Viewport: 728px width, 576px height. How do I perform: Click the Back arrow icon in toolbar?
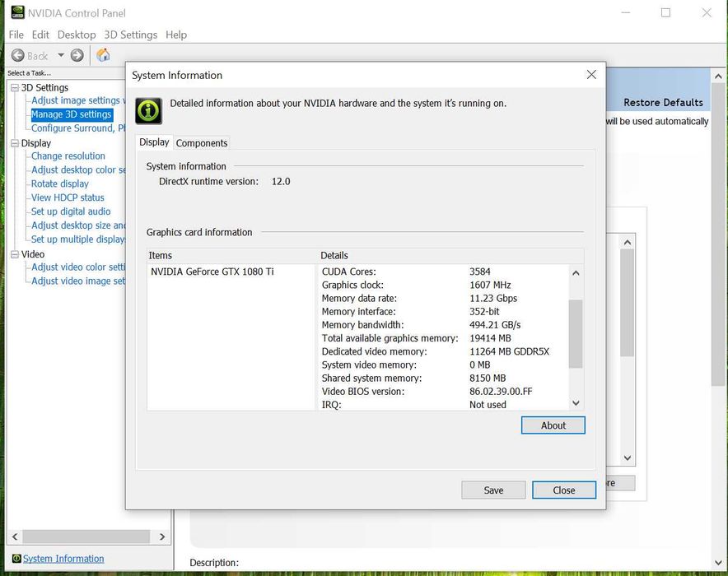click(x=17, y=56)
